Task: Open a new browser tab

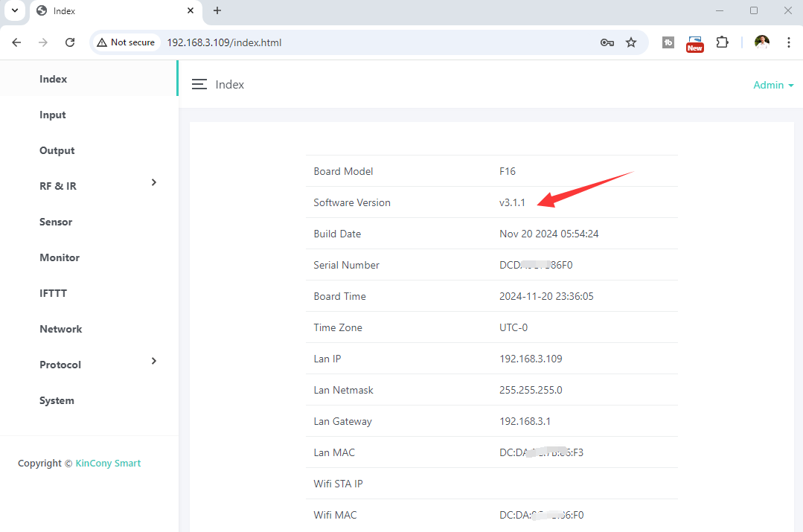Action: tap(217, 10)
